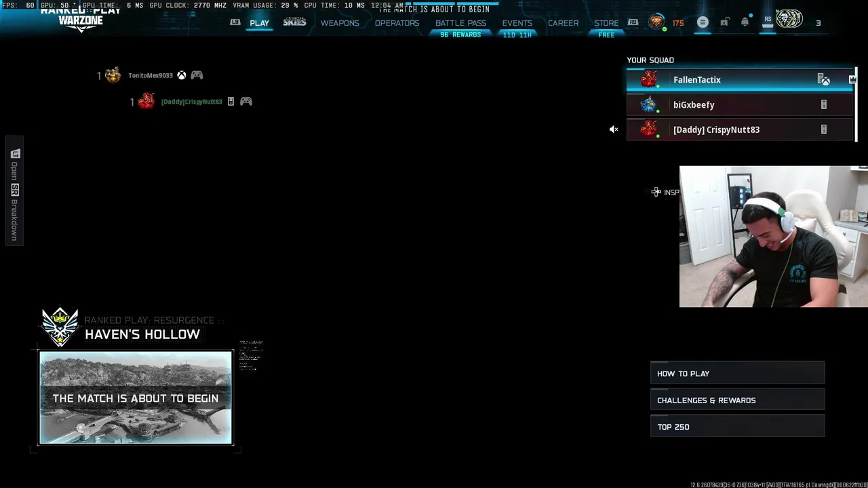This screenshot has width=868, height=488.
Task: Click the PC icon beside lobby [Daddy]CrispyNutt83
Action: (231, 102)
